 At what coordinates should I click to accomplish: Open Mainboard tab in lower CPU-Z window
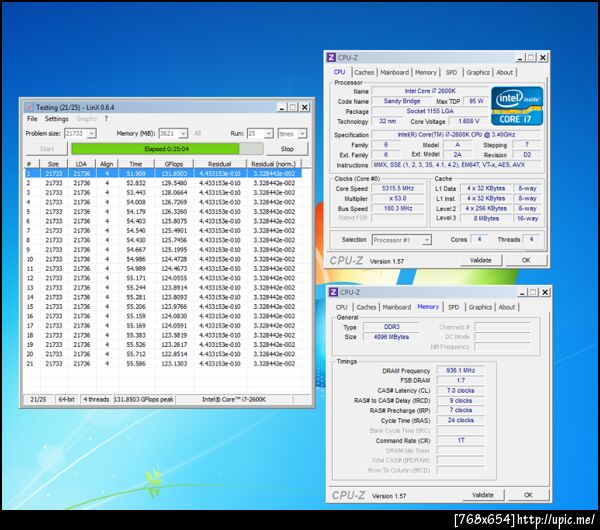[397, 307]
